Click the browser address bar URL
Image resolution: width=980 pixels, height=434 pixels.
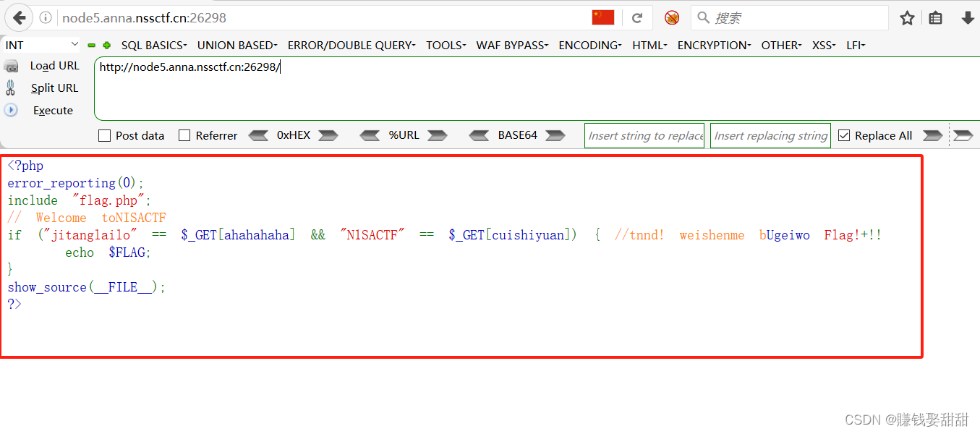[144, 17]
